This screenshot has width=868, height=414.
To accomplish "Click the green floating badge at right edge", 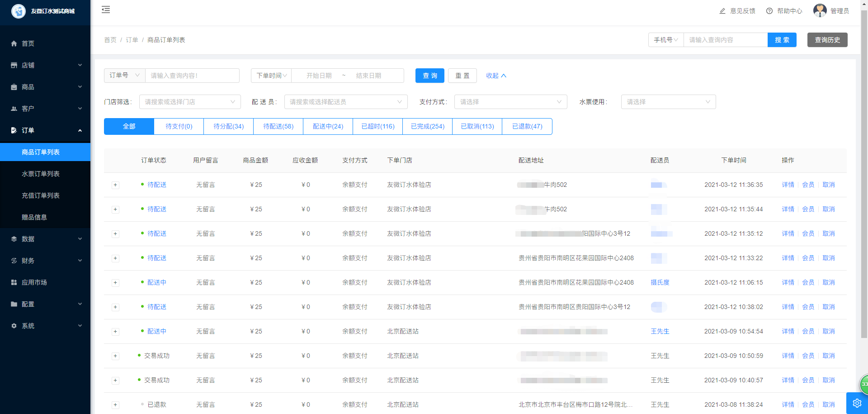I will click(863, 384).
